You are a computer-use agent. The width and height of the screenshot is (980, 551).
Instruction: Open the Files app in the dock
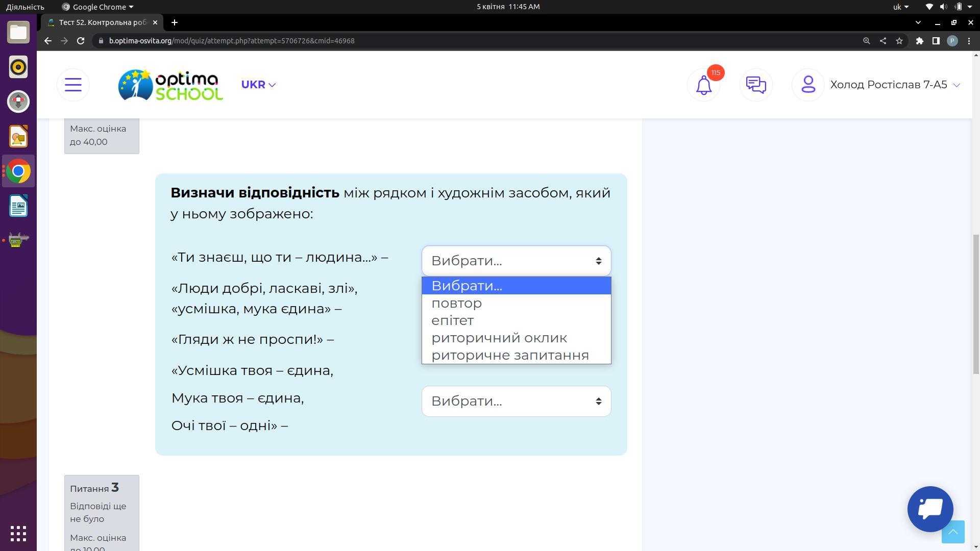[18, 32]
